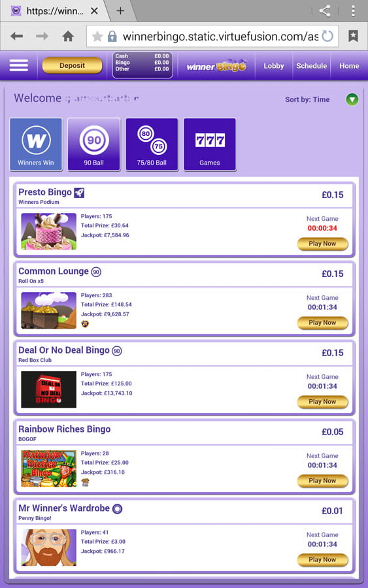This screenshot has height=588, width=368.
Task: Select the 777 Games tile
Action: [210, 144]
